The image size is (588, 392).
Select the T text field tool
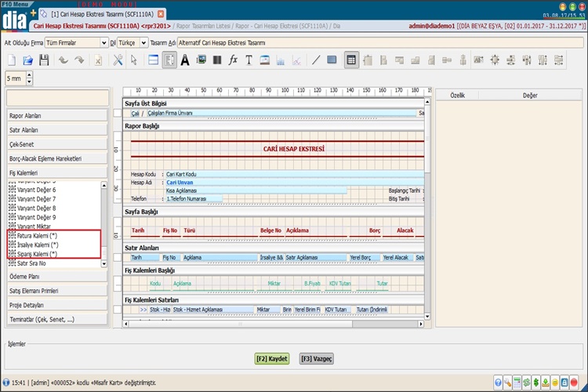[x=249, y=60]
